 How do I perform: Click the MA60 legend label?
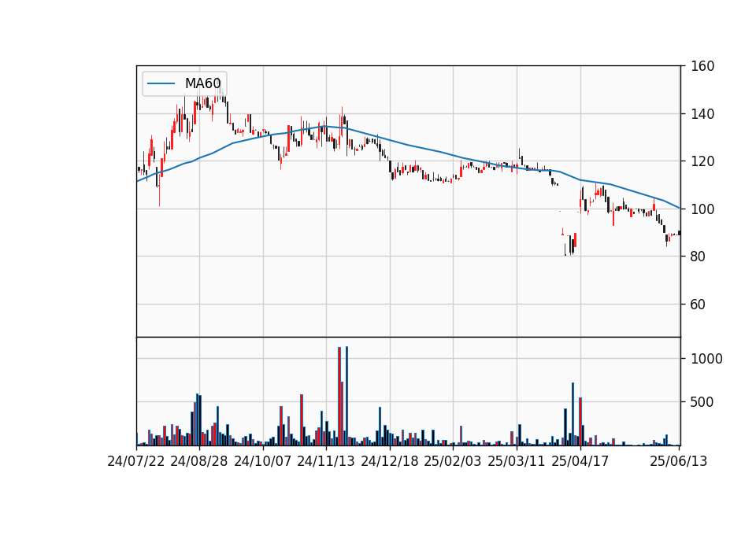click(x=202, y=83)
